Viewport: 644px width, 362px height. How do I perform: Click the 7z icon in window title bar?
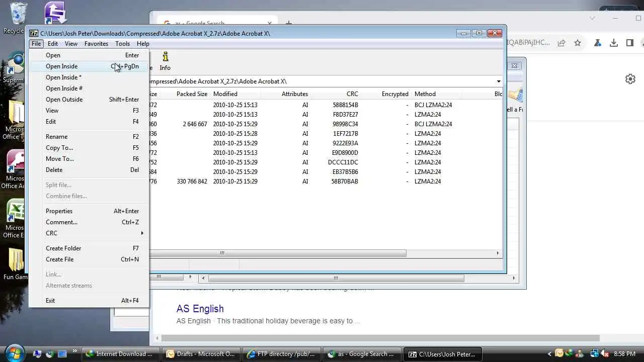point(34,33)
